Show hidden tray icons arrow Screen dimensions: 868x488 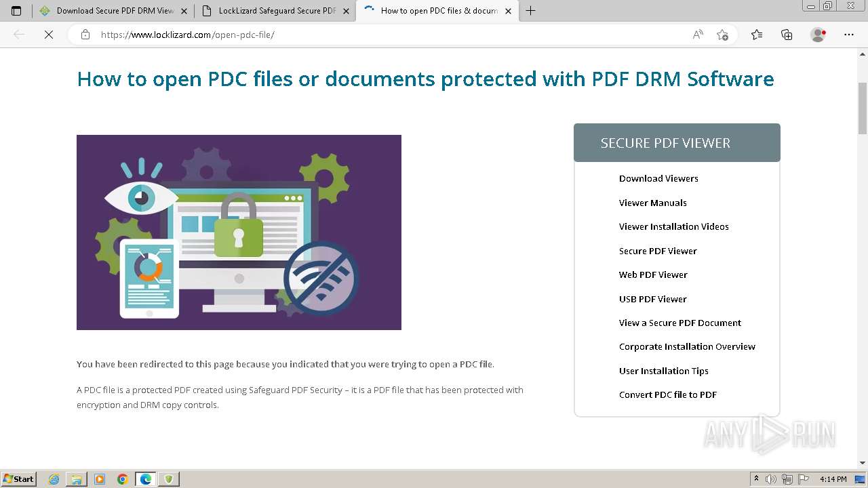coord(757,479)
